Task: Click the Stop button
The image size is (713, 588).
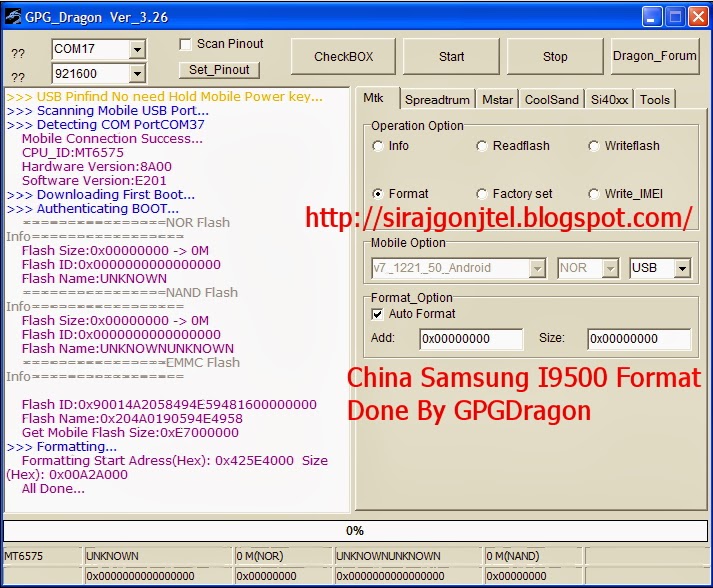Action: click(555, 56)
